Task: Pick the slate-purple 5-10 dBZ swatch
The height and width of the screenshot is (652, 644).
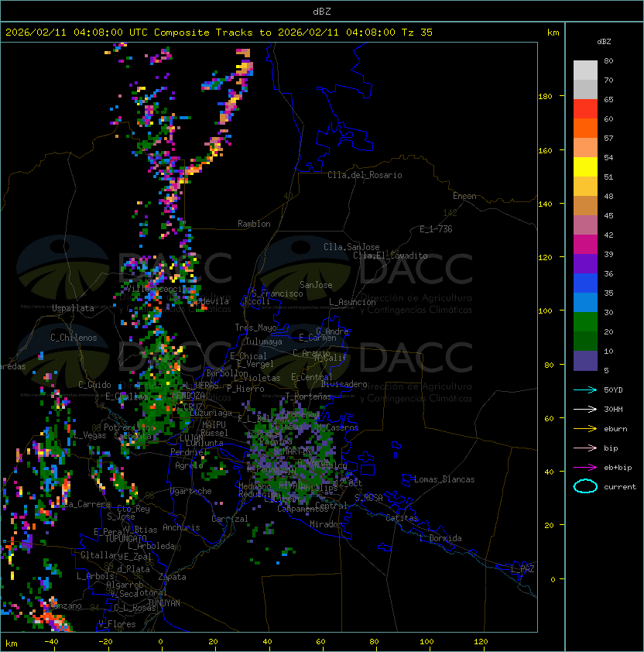Action: coord(585,361)
